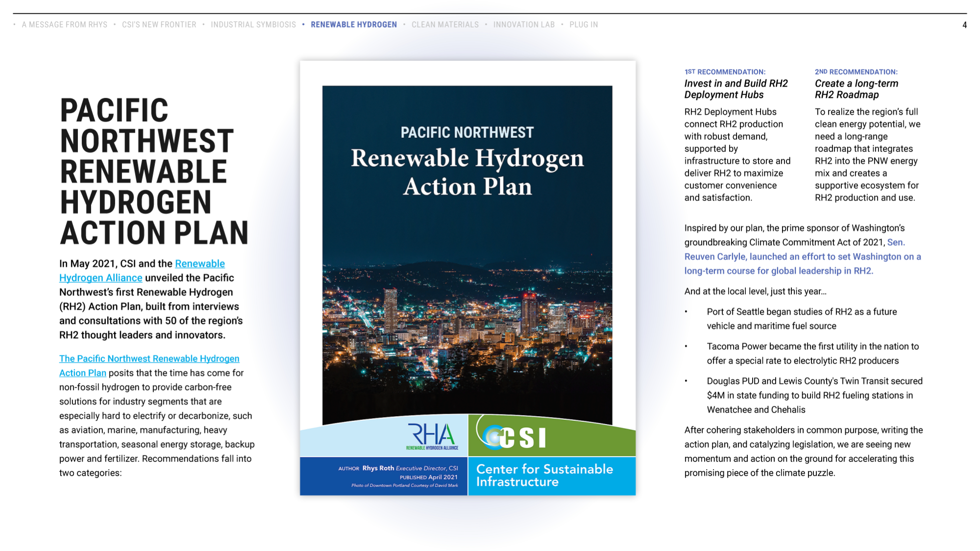Click the RHA Renewable Hydrogen Alliance logo
980x551 pixels.
click(x=432, y=436)
